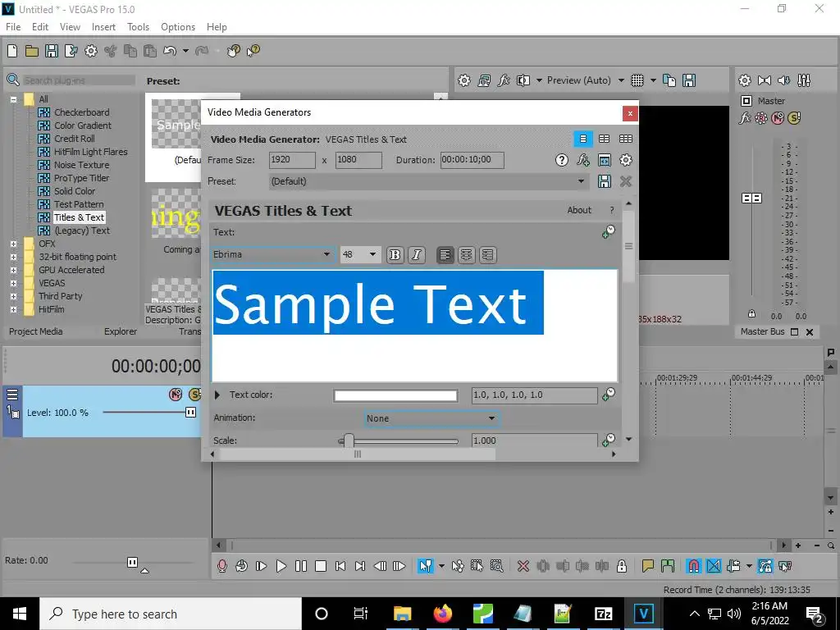Toggle Enable Snapping magnet icon
The height and width of the screenshot is (630, 840).
coord(693,566)
